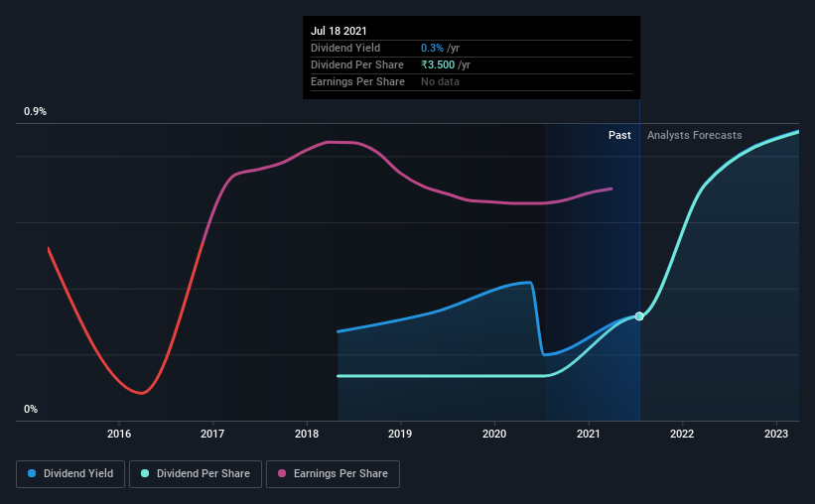Image resolution: width=815 pixels, height=504 pixels.
Task: Toggle the Dividend Yield legend button
Action: (x=70, y=474)
